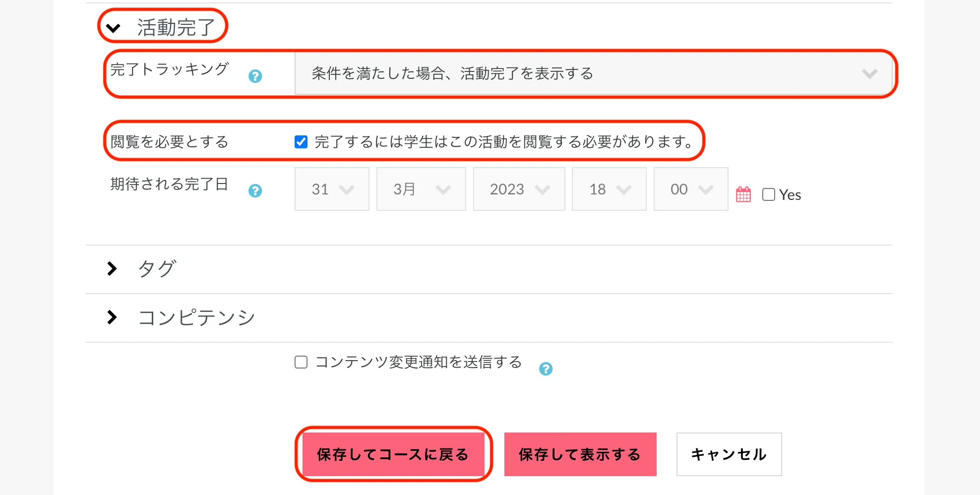Enable the expected completion date Yes checkbox
The height and width of the screenshot is (495, 980).
(768, 194)
